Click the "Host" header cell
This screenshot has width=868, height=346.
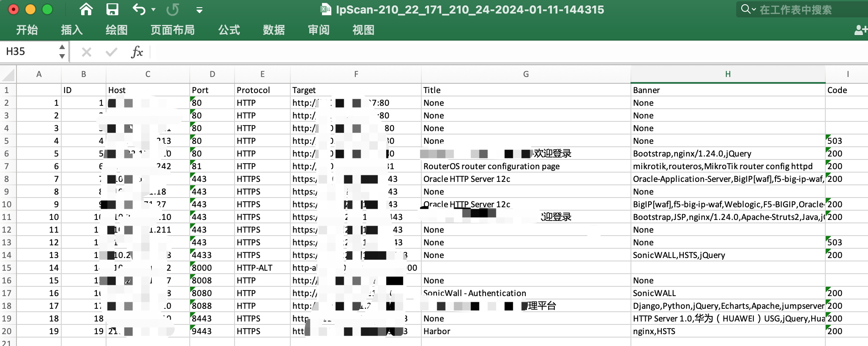coord(148,90)
